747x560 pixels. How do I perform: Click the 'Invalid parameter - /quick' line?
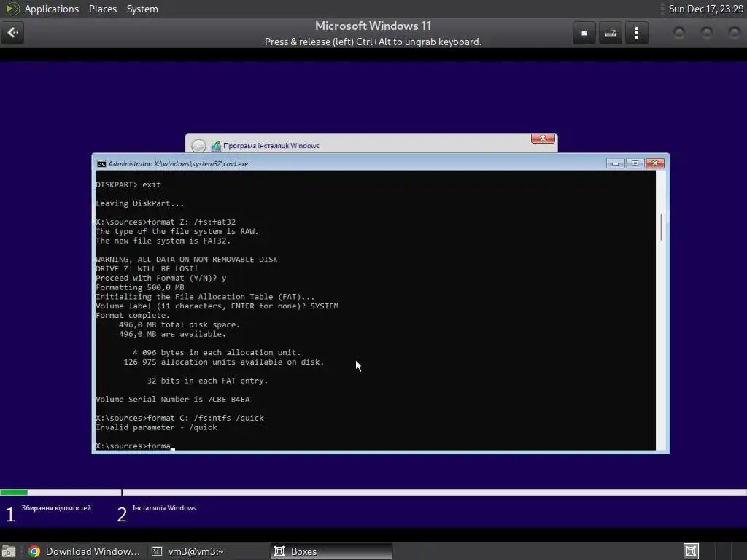point(156,427)
